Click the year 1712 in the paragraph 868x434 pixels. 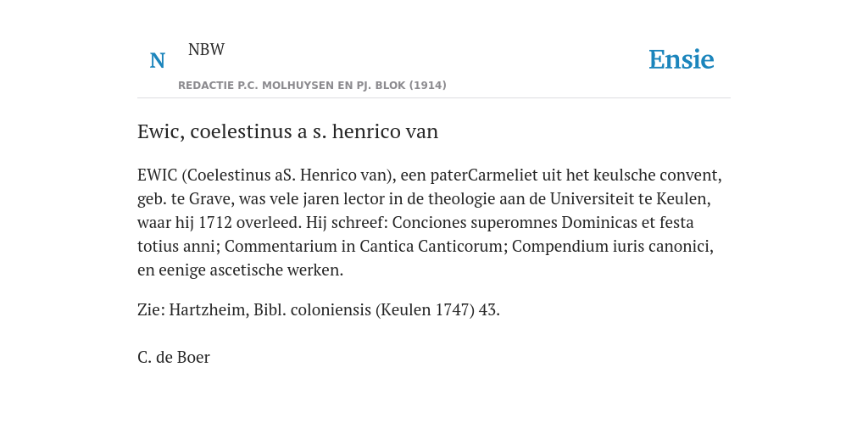(214, 223)
